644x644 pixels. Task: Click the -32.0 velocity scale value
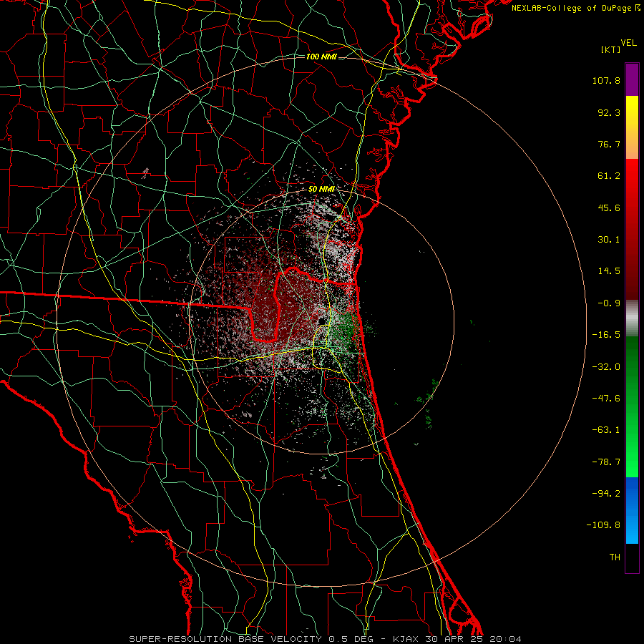[606, 367]
